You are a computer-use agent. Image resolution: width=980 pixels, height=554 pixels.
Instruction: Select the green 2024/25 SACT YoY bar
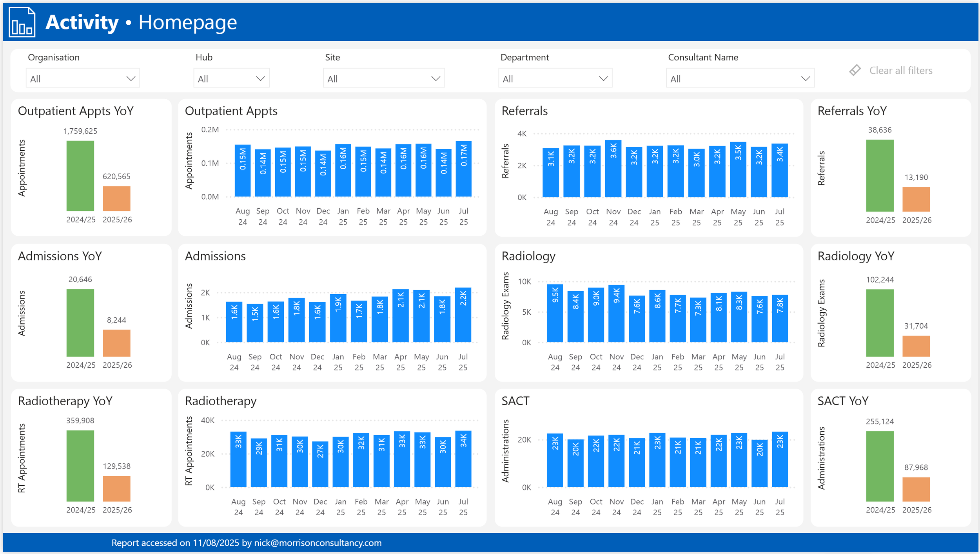(x=880, y=466)
